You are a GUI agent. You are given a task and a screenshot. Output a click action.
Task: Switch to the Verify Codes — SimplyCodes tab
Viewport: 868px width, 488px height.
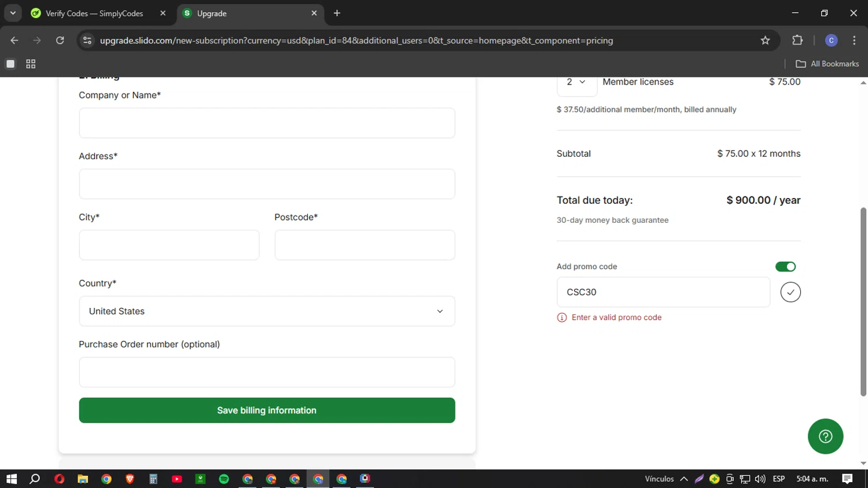pos(98,13)
